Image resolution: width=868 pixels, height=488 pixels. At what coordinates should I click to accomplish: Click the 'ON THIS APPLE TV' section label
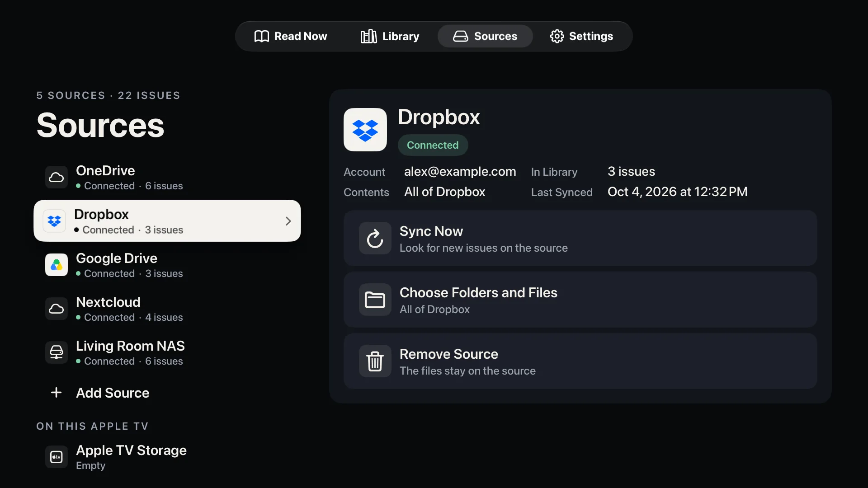(92, 426)
